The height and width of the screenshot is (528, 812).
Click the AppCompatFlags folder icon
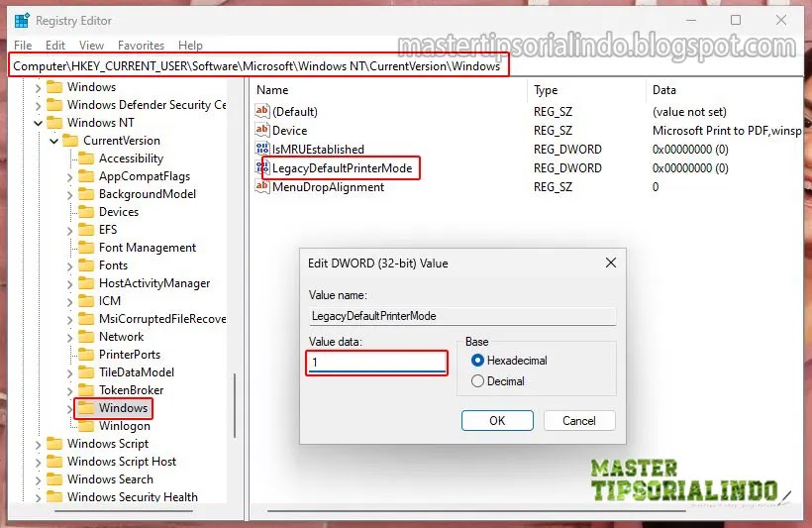(86, 176)
